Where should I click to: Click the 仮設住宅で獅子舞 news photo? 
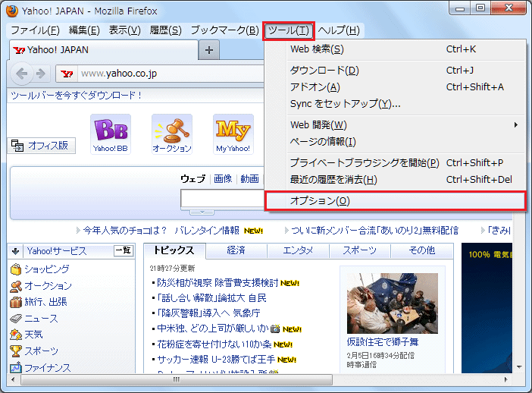click(x=393, y=303)
